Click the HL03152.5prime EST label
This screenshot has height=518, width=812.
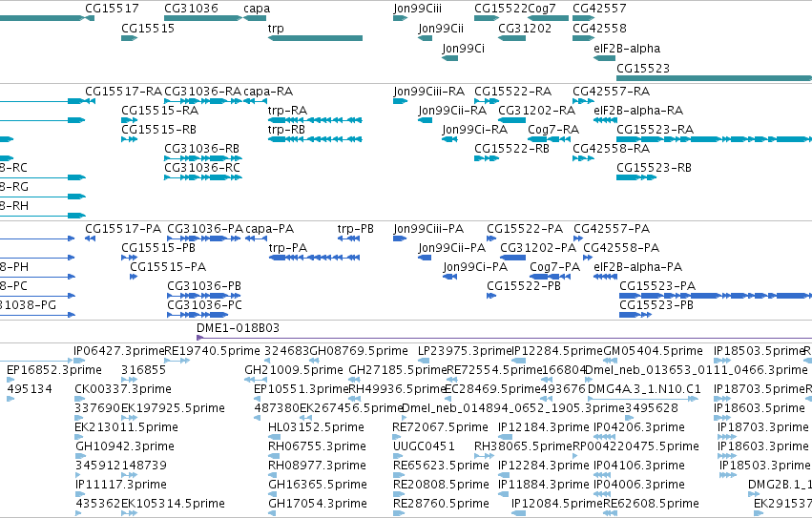316,426
